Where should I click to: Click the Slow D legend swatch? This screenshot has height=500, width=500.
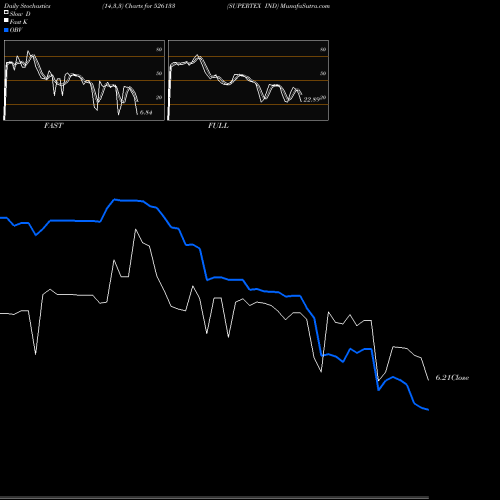click(x=6, y=13)
